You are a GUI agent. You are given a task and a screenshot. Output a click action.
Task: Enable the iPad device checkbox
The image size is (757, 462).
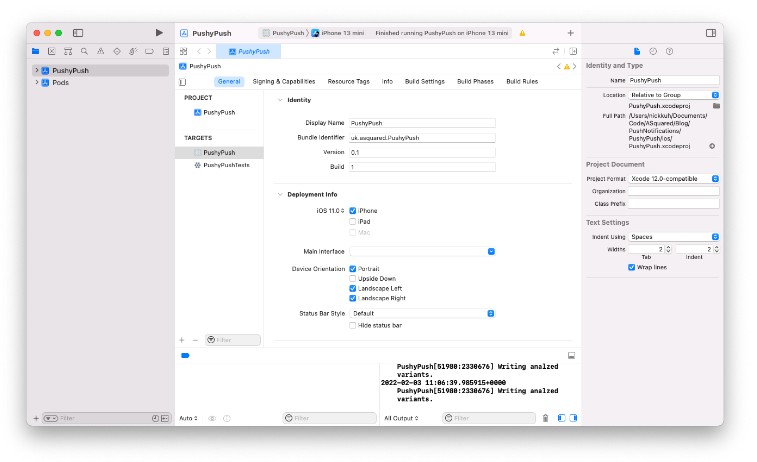pos(352,222)
